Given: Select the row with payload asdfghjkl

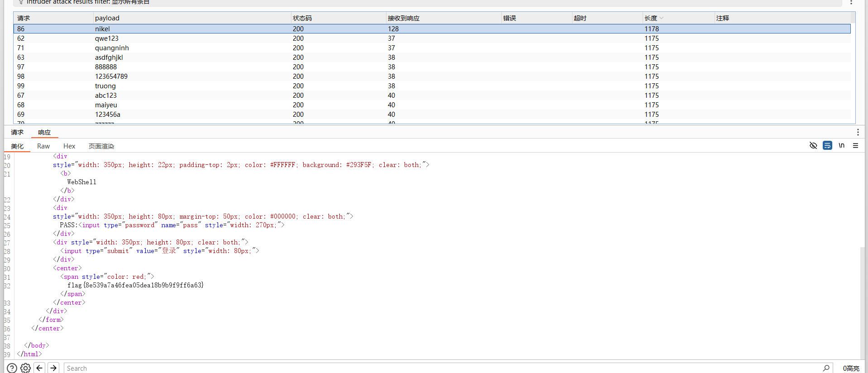Looking at the screenshot, I should pyautogui.click(x=432, y=57).
